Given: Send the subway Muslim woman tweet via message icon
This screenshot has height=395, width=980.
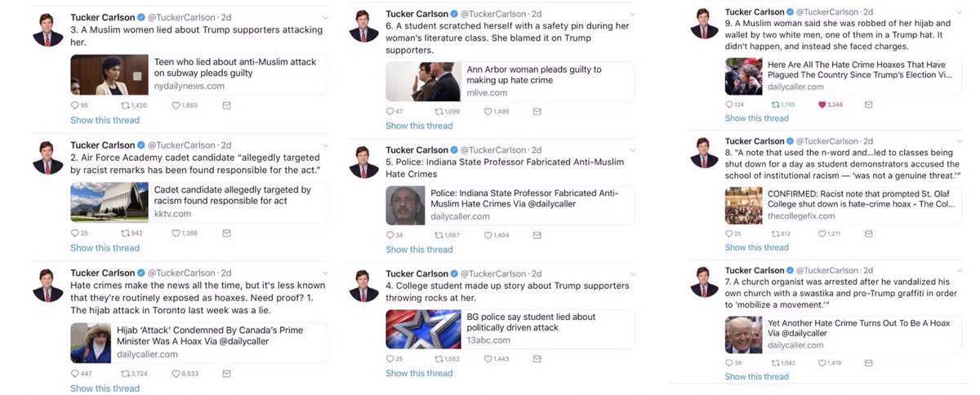Looking at the screenshot, I should point(226,105).
